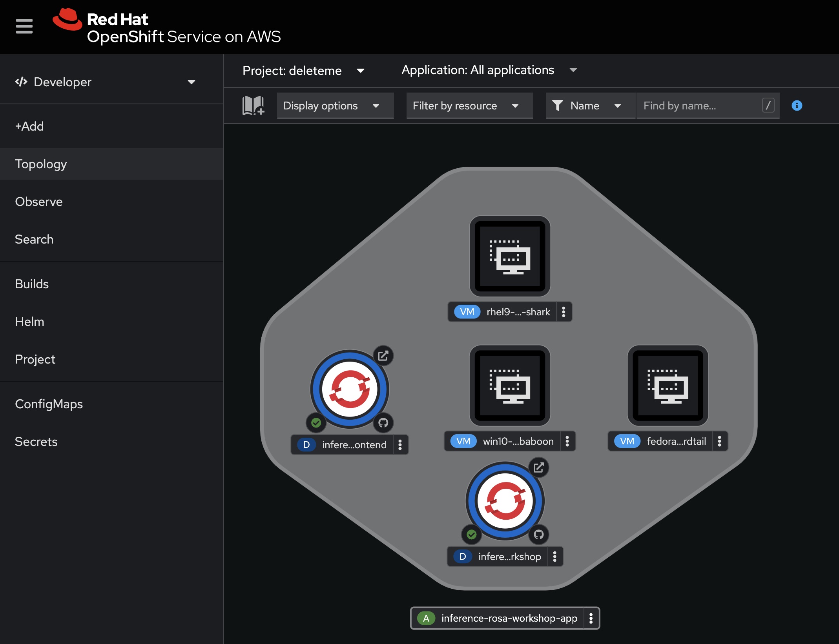
Task: Click GitHub source icon on infere...ontend node
Action: [383, 422]
